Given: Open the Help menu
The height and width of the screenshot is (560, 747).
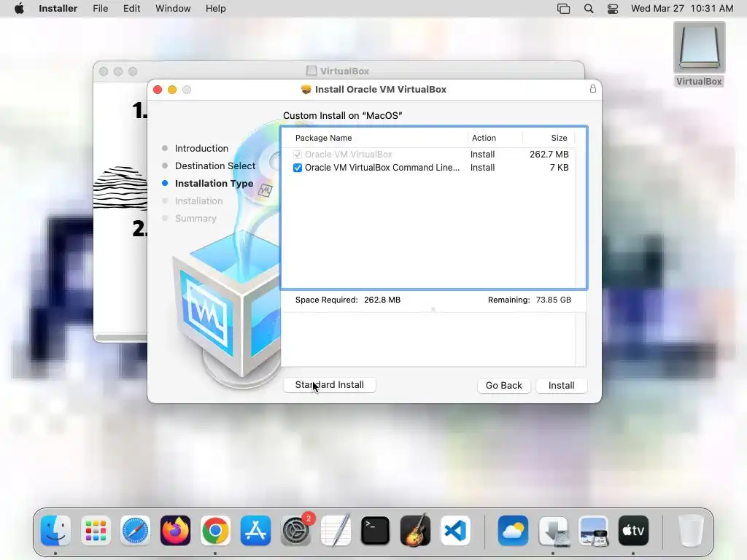Looking at the screenshot, I should click(x=216, y=9).
